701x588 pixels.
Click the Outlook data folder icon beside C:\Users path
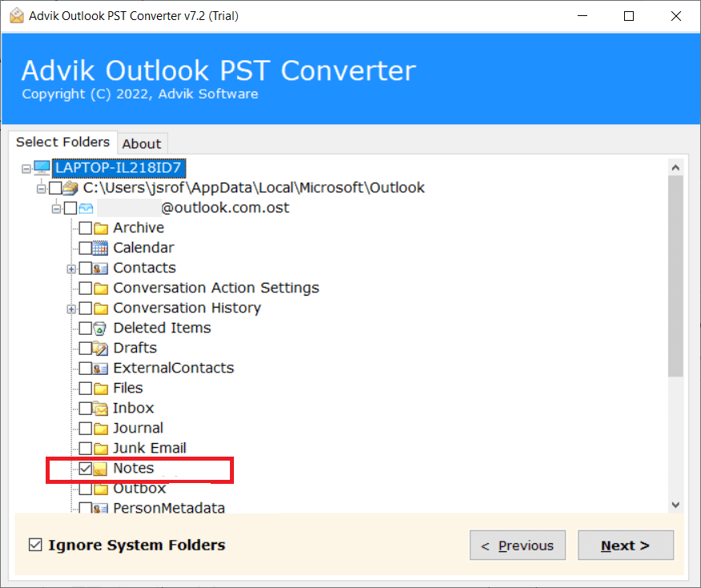tap(71, 187)
